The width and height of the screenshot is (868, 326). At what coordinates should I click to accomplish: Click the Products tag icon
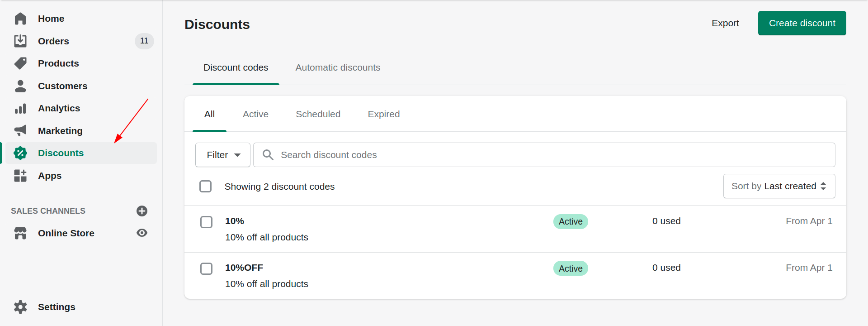[20, 63]
